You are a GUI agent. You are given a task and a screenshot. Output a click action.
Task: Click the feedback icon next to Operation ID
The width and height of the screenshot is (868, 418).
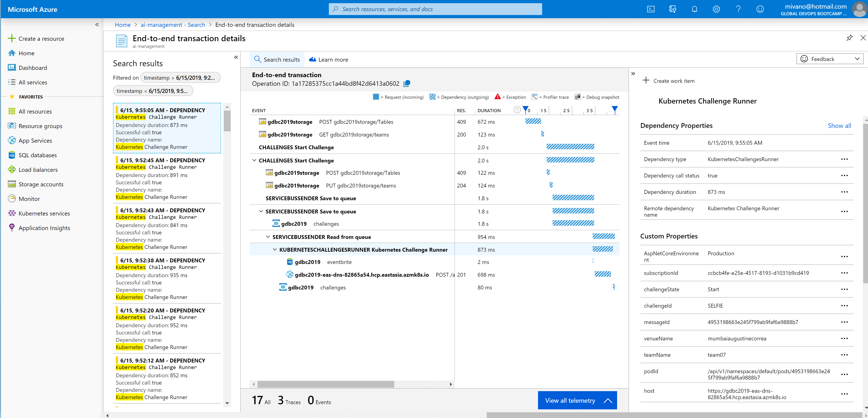tap(407, 83)
